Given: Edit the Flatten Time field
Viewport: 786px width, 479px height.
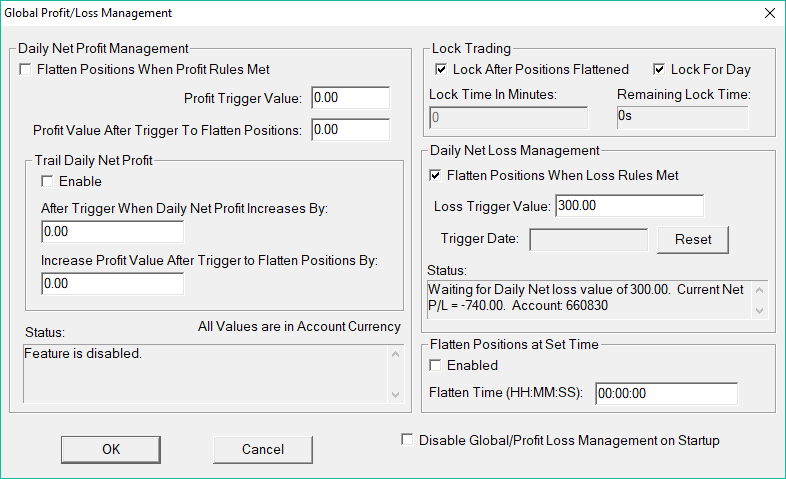Looking at the screenshot, I should click(x=666, y=393).
